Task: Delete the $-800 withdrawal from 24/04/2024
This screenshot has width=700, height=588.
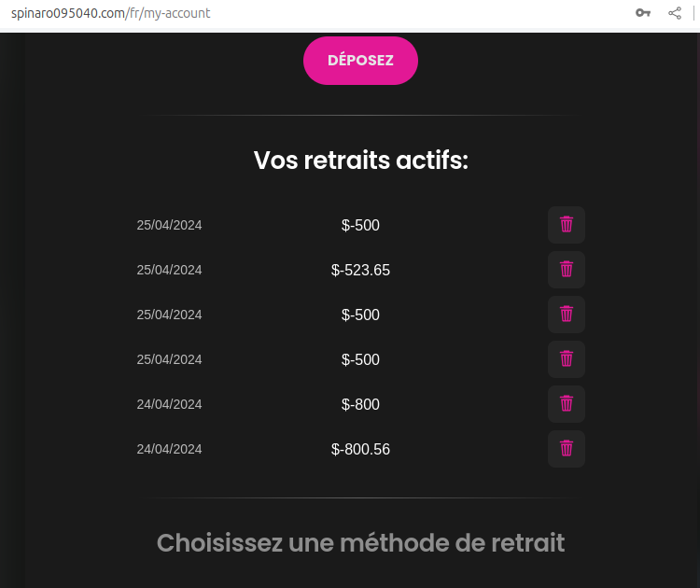Action: click(566, 404)
